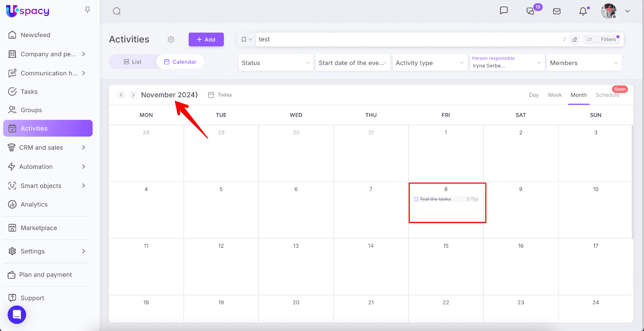Screen dimensions: 644x331
Task: Switch to Calendar view
Action: coord(180,62)
